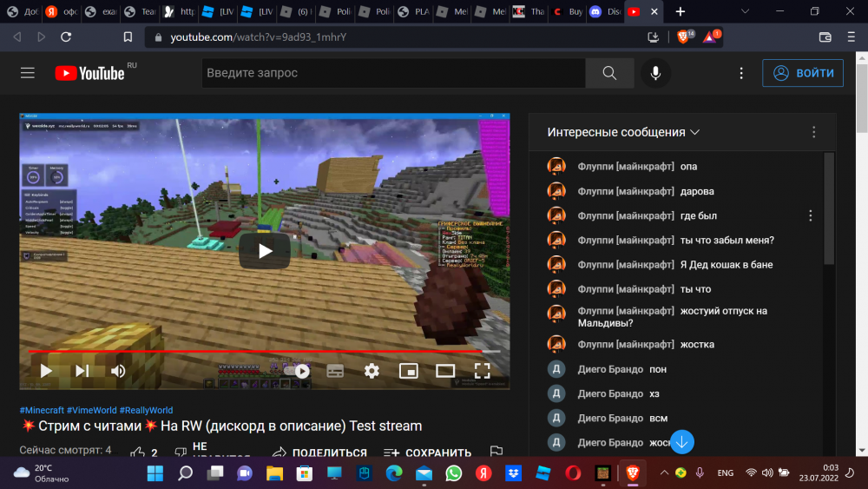Click the #VimeWorld hashtag
Viewport: 868px width, 489px height.
coord(92,410)
